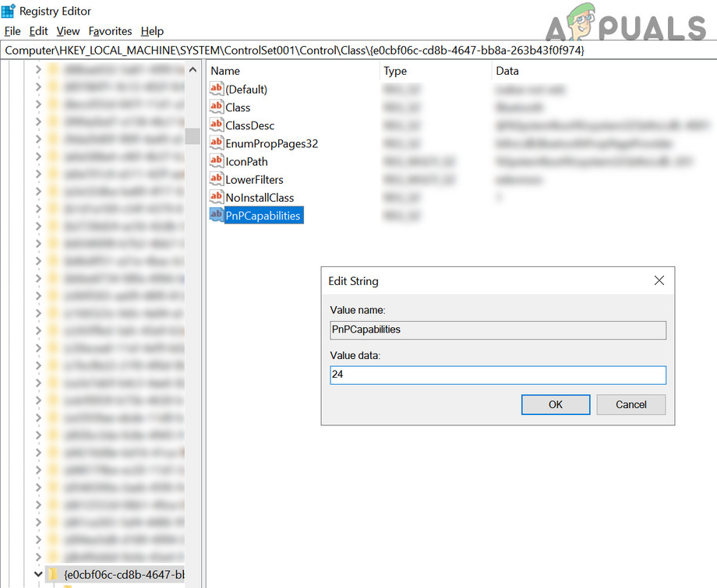Click the string icon beside PnPCapabilities

pos(217,215)
